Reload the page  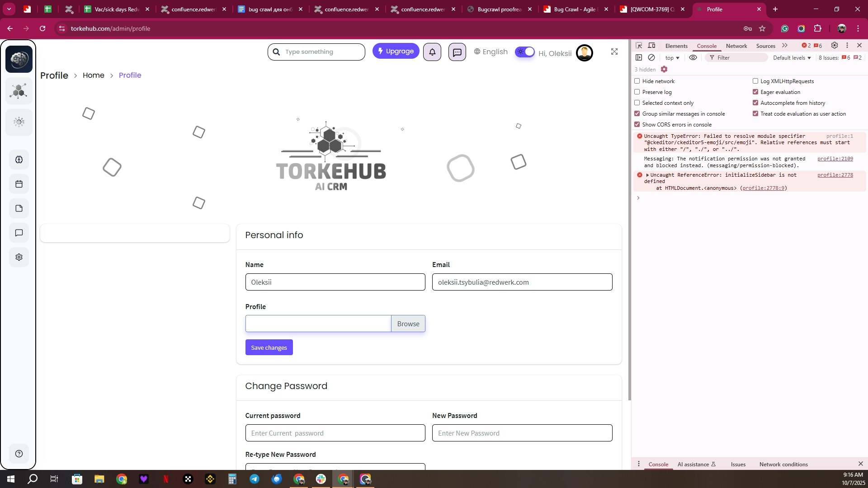[x=42, y=28]
